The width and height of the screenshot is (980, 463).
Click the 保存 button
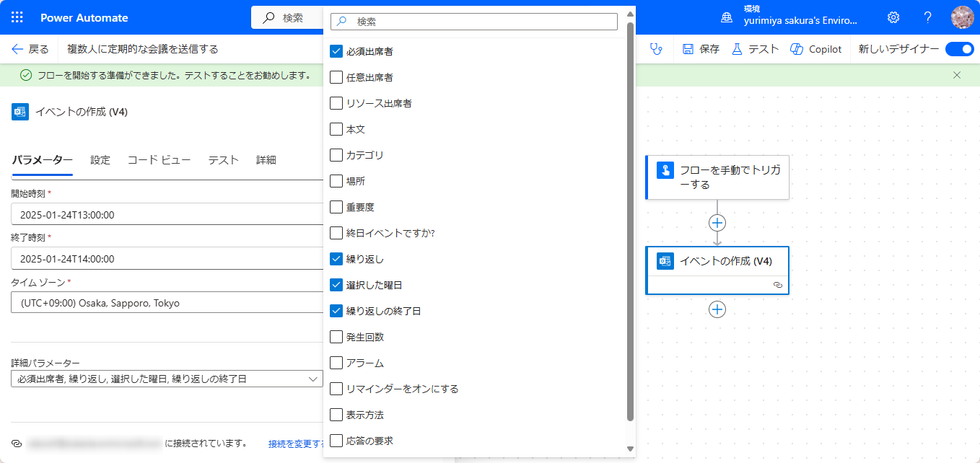coord(701,49)
